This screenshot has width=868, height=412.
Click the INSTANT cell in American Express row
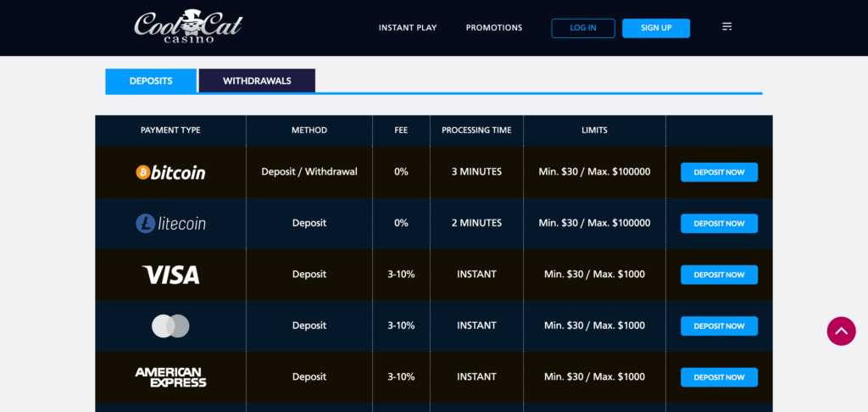476,376
